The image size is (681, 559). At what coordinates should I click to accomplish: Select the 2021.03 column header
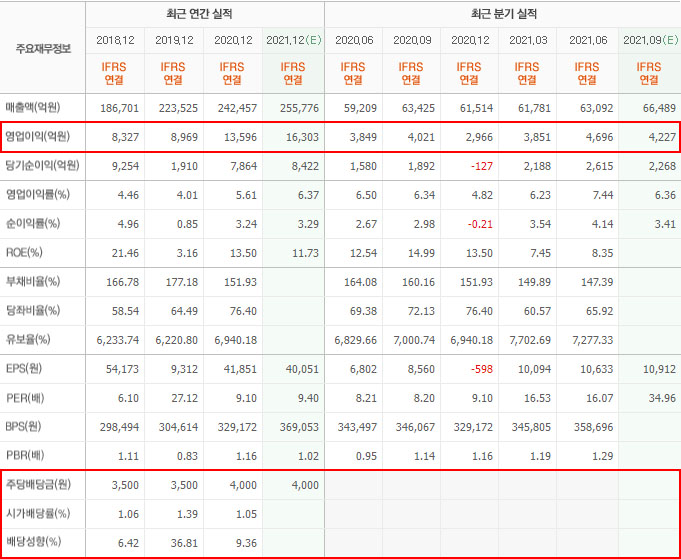pyautogui.click(x=528, y=40)
